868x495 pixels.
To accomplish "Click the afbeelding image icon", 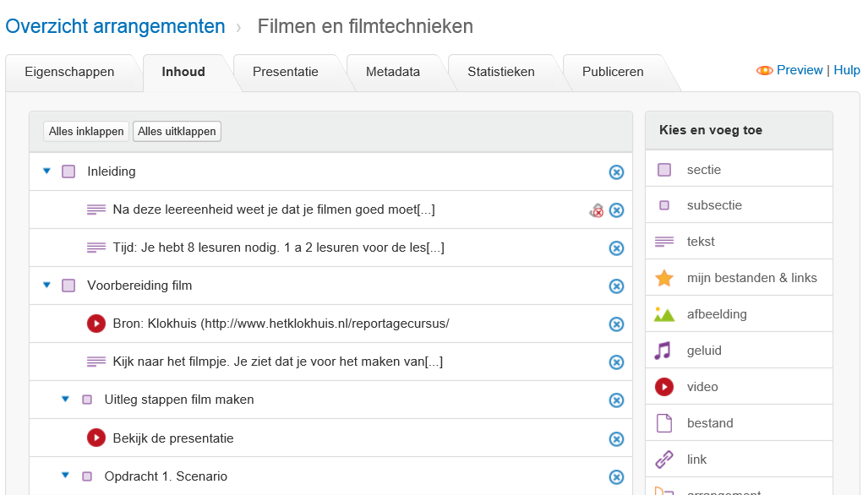I will click(x=664, y=314).
